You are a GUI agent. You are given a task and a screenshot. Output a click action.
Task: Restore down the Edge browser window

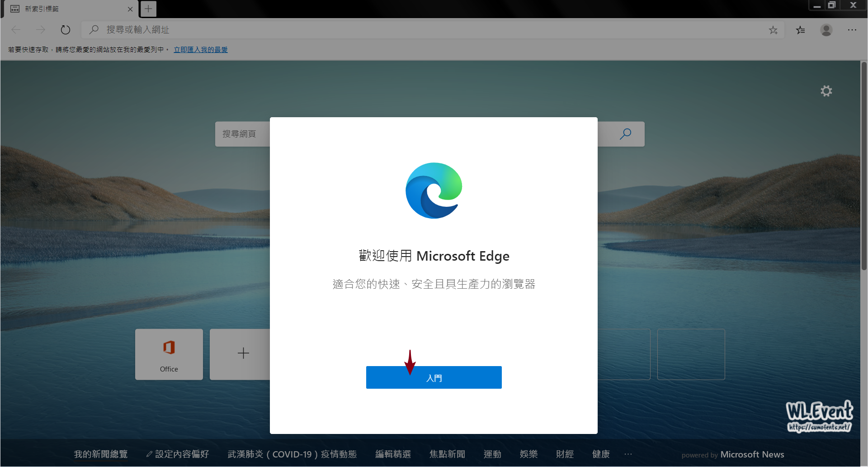832,5
